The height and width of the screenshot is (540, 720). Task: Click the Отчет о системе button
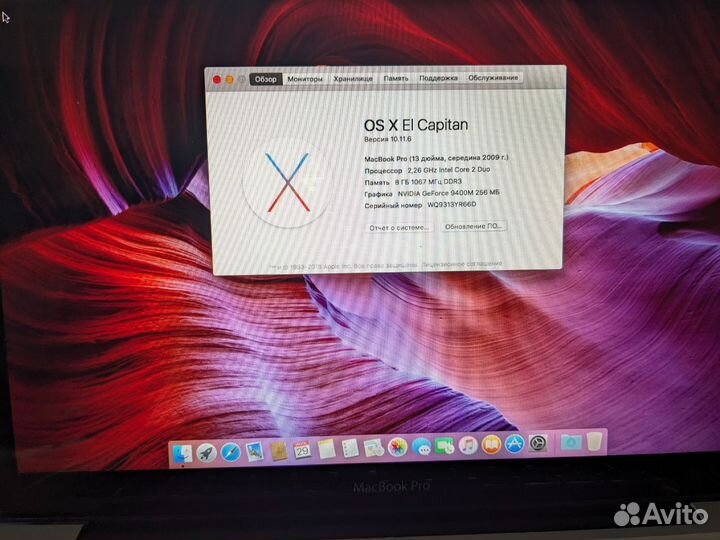(x=399, y=227)
